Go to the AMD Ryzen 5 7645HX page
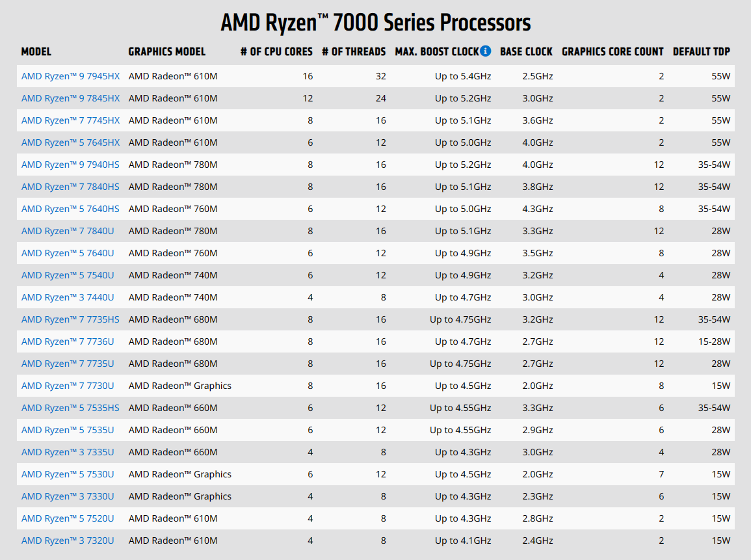The image size is (751, 560). 70,142
